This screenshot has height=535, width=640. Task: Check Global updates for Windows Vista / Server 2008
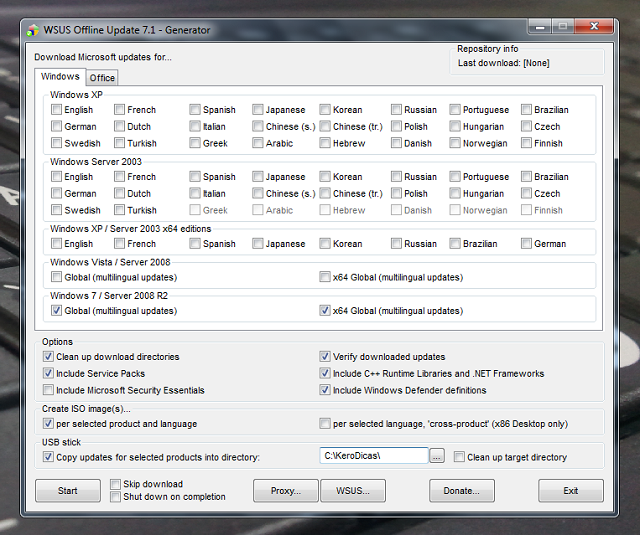[56, 277]
